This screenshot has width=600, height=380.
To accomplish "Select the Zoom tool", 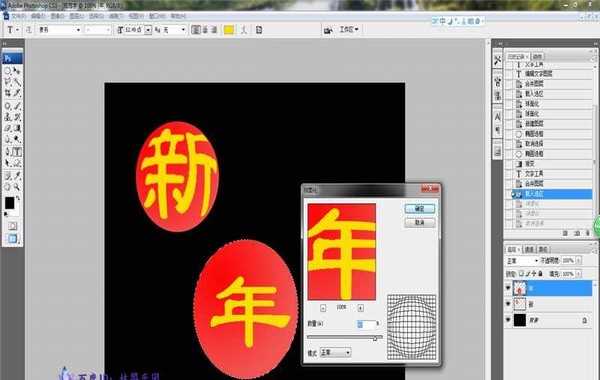I will click(17, 187).
